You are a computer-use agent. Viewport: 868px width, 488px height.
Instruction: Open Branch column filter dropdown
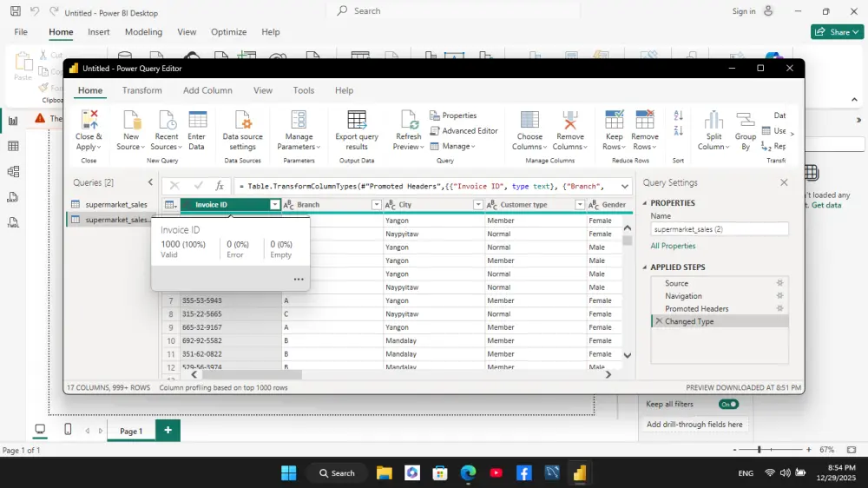(376, 205)
